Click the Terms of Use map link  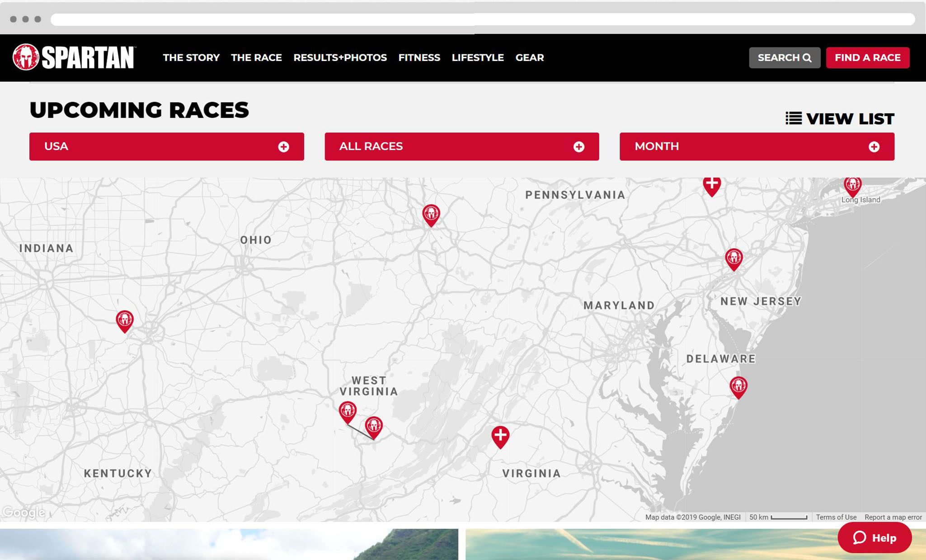[x=836, y=517]
